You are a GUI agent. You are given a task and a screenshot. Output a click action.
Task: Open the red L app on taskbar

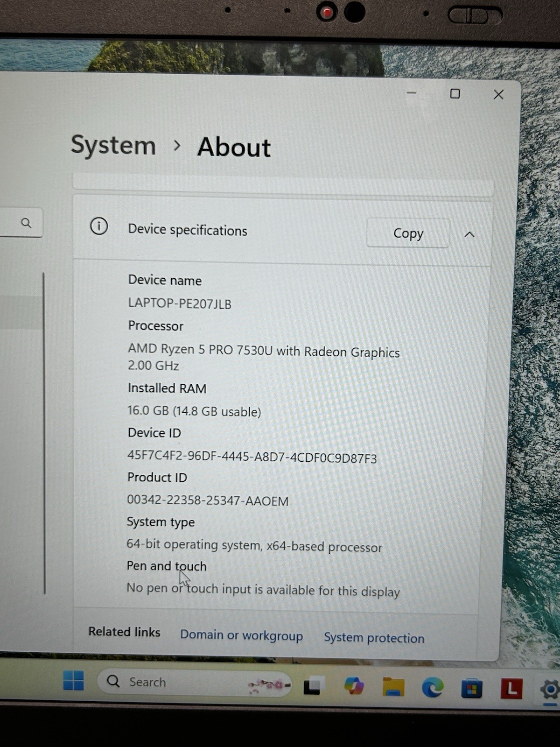[511, 689]
